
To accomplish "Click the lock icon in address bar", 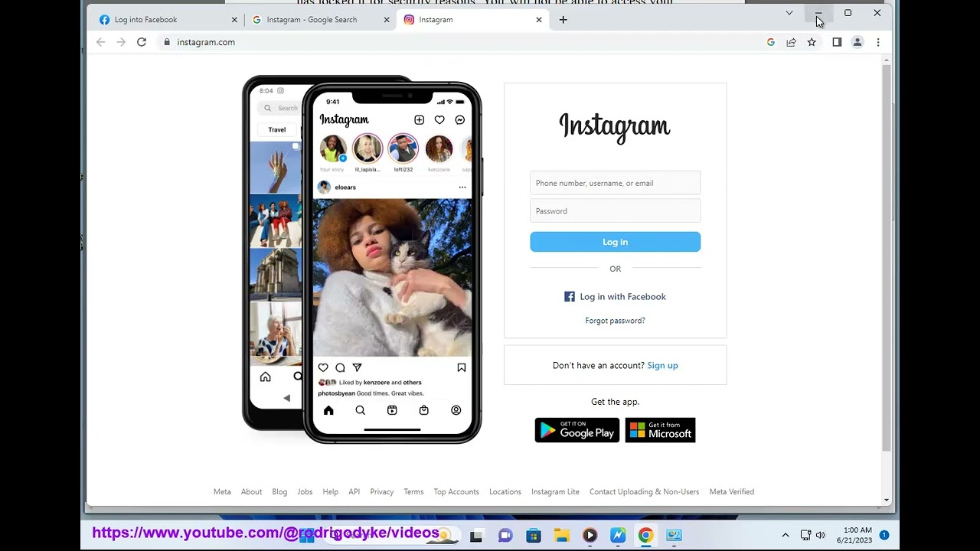I will pyautogui.click(x=167, y=42).
